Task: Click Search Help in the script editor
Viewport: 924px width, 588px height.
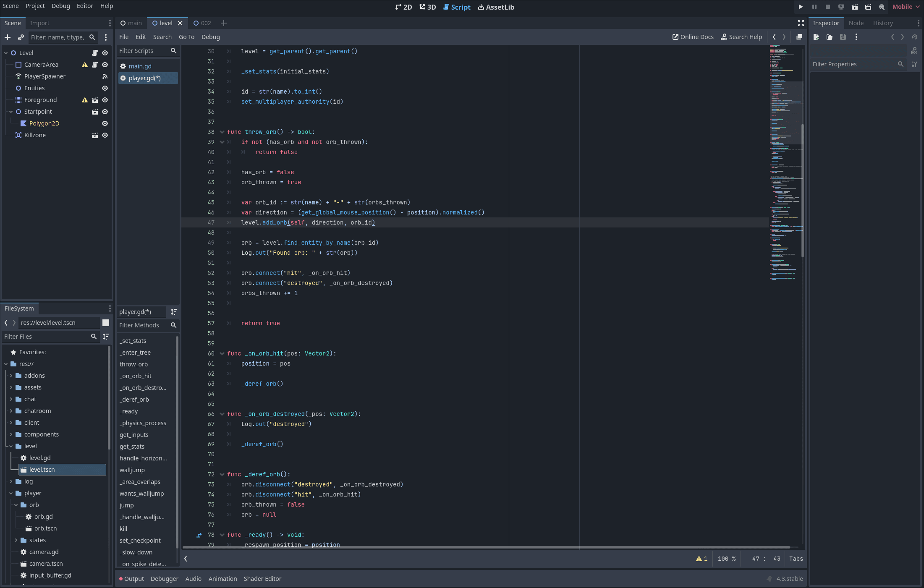Action: click(741, 37)
